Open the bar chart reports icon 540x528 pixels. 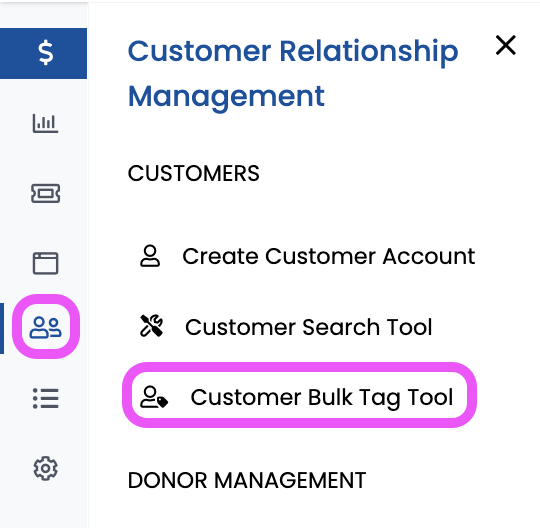45,123
